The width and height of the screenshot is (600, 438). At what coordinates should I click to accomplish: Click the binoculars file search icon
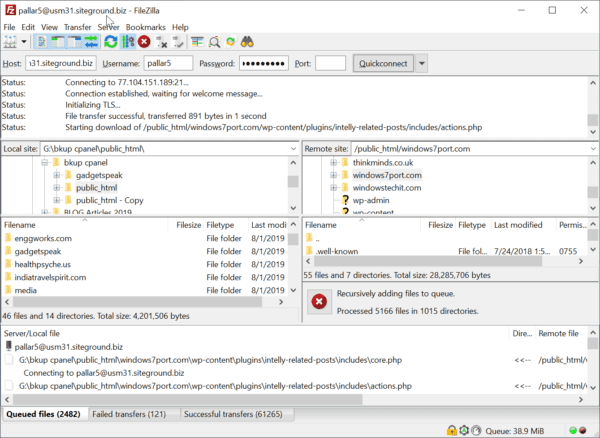pyautogui.click(x=247, y=42)
